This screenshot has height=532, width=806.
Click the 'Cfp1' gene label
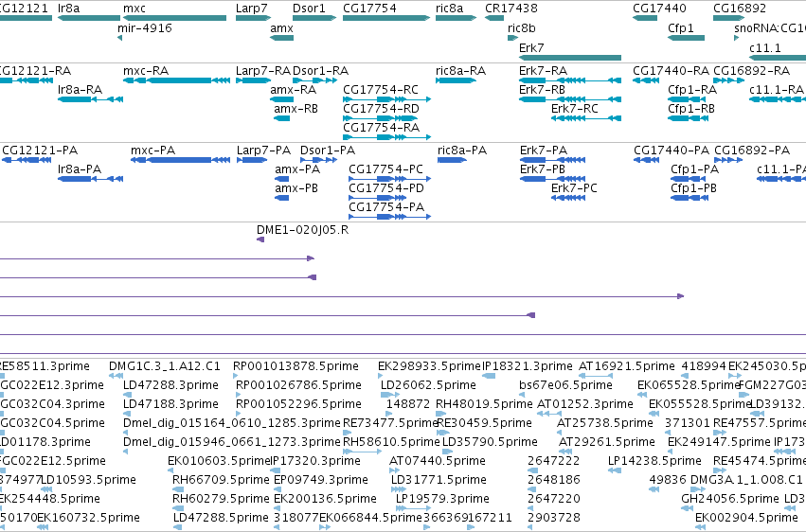click(681, 27)
